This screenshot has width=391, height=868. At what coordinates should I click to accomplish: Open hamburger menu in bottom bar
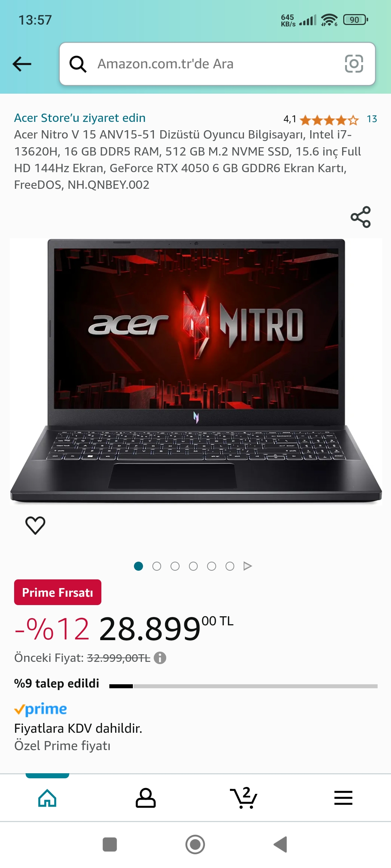[x=343, y=798]
